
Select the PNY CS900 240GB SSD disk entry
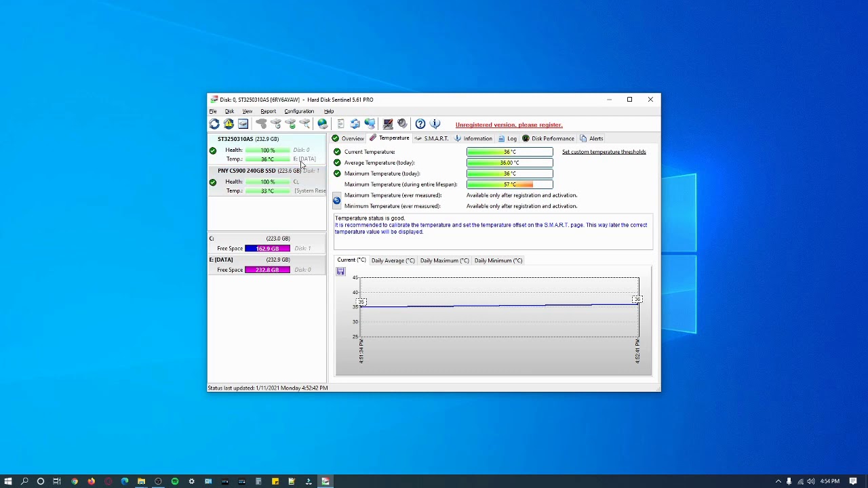tap(267, 181)
